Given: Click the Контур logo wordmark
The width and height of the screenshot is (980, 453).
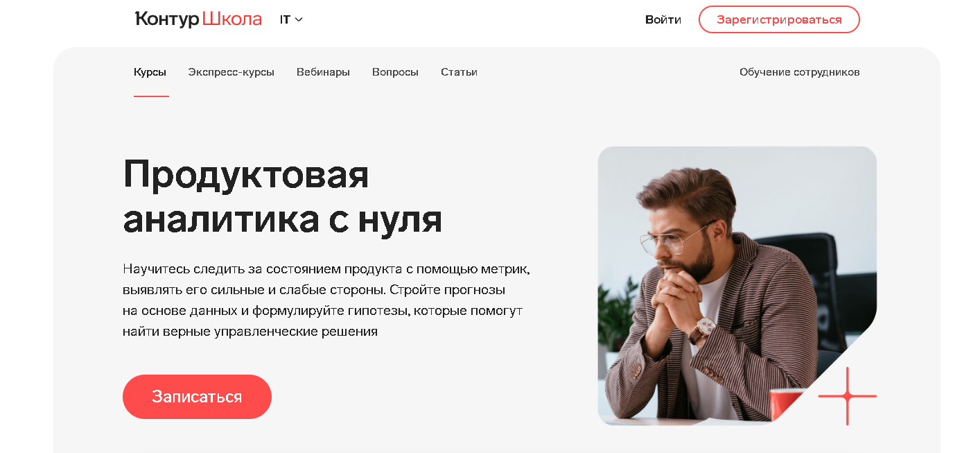Looking at the screenshot, I should coord(167,19).
